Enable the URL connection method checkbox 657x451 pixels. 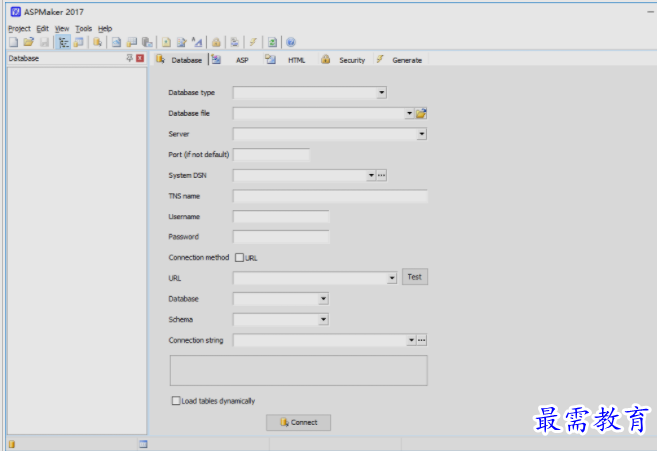(x=239, y=257)
